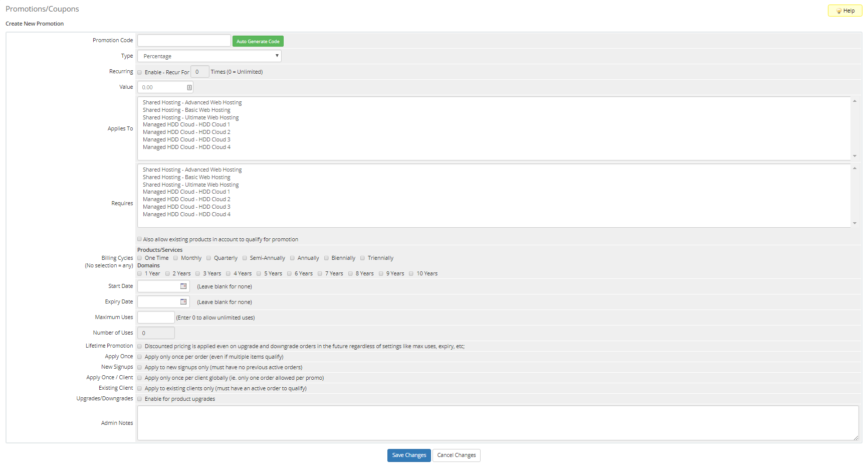
Task: Click Auto Generate Code button
Action: (x=258, y=41)
